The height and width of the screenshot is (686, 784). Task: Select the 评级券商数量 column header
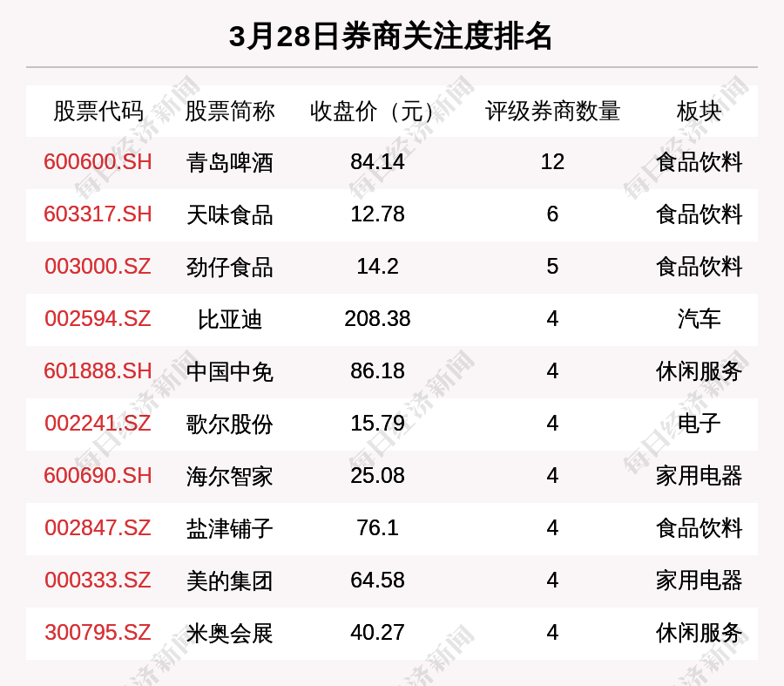pyautogui.click(x=552, y=111)
